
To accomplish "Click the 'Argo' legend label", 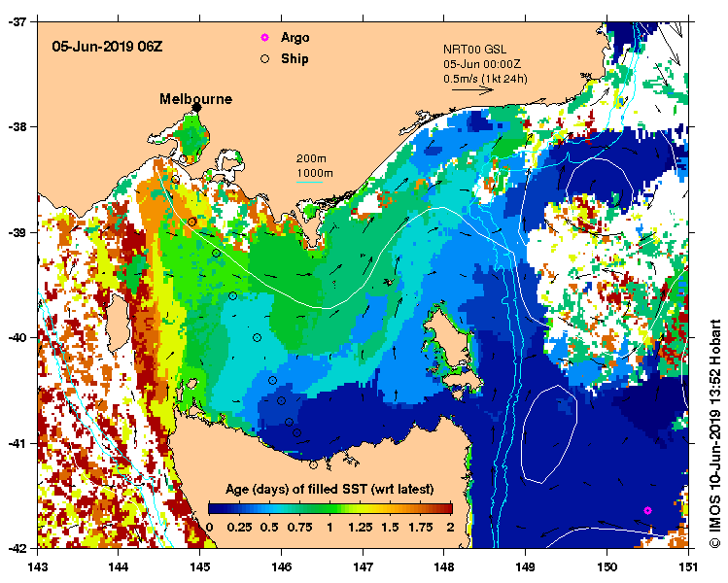I will [295, 38].
